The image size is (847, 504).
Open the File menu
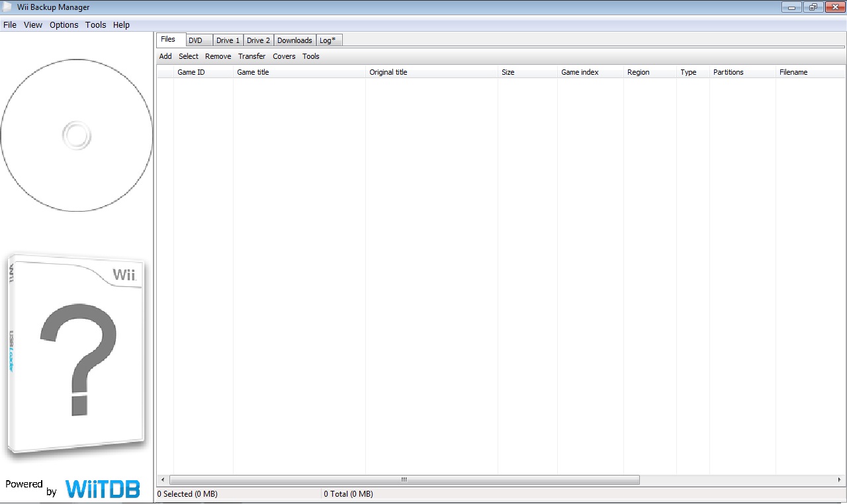tap(10, 25)
